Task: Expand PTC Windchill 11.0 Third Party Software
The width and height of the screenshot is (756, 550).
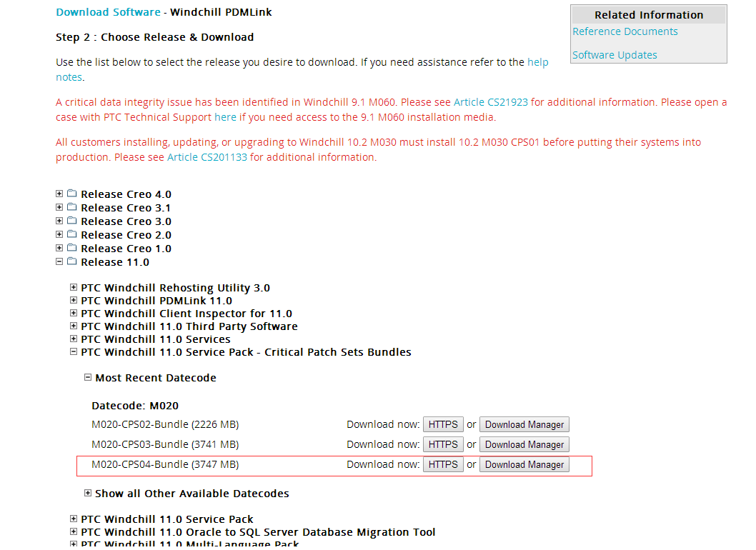Action: (74, 326)
